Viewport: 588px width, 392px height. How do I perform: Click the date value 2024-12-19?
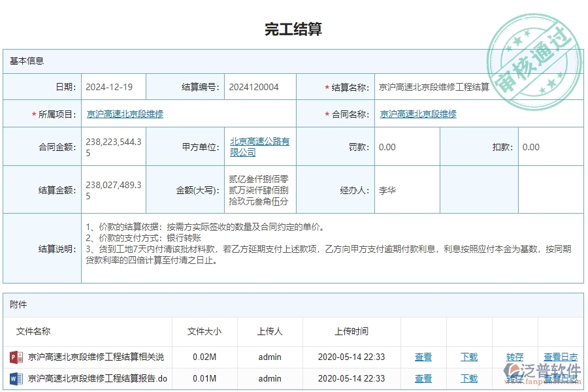pos(114,86)
